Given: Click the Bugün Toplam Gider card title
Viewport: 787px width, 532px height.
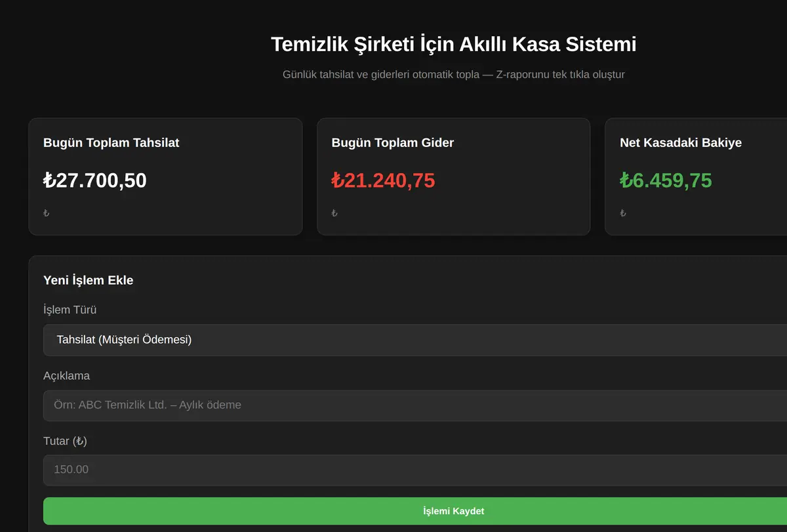Looking at the screenshot, I should [x=392, y=142].
